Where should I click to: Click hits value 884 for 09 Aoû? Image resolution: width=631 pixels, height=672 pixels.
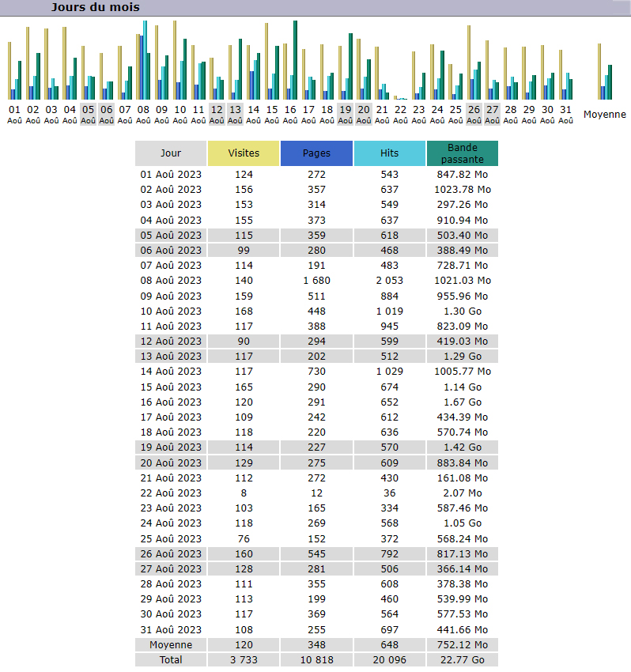pos(389,296)
